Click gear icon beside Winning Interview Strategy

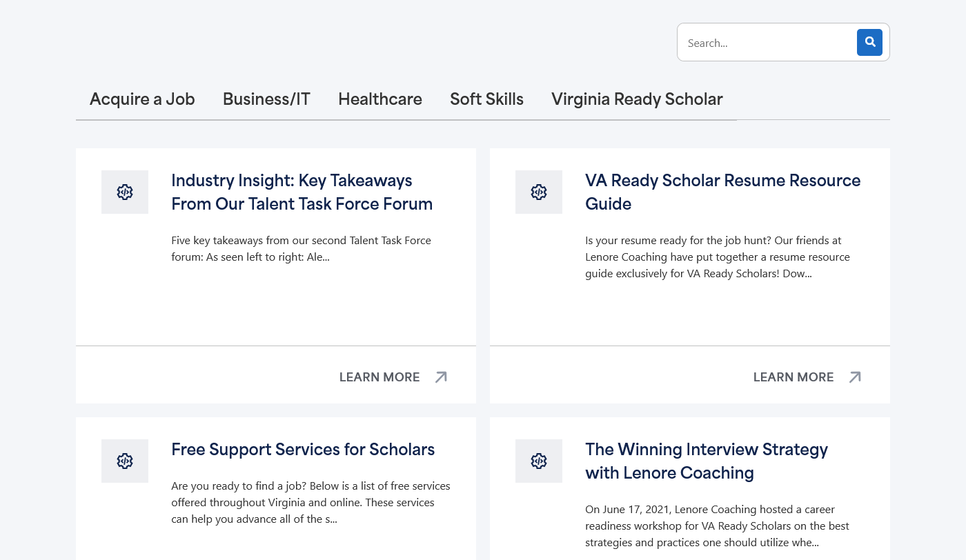pyautogui.click(x=539, y=461)
